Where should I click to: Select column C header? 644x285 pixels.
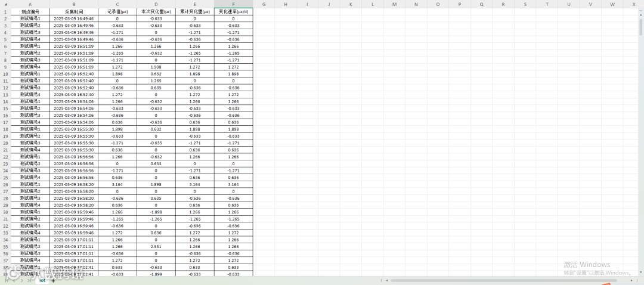click(117, 5)
